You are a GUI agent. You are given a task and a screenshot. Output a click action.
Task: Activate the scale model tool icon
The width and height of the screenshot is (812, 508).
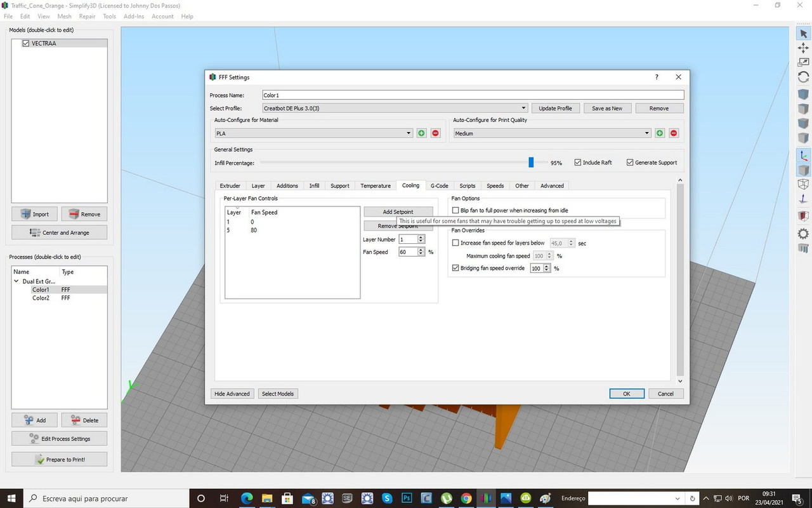(x=803, y=63)
